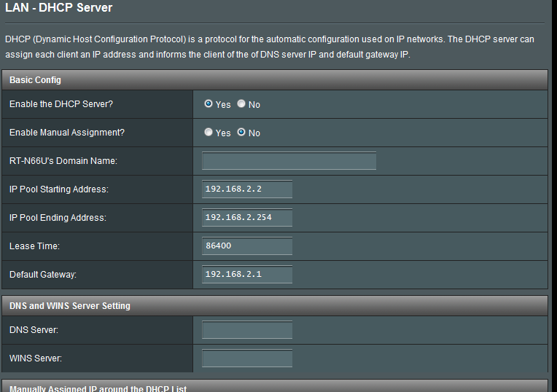Click the "Default Gateway:" label text
This screenshot has width=557, height=392.
pos(42,275)
